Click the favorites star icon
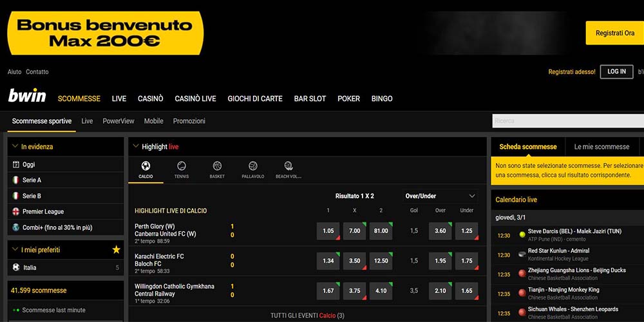Screen dimensions: 644x322 (x=116, y=250)
